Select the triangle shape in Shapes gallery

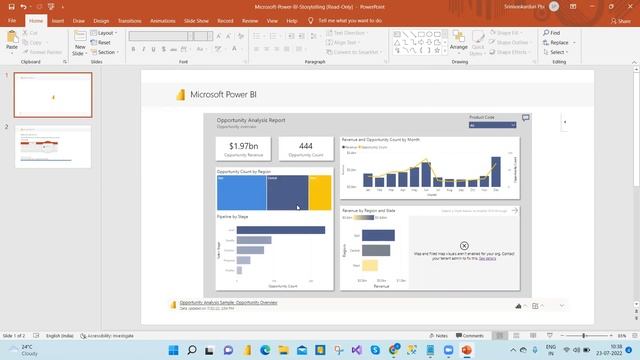click(397, 42)
